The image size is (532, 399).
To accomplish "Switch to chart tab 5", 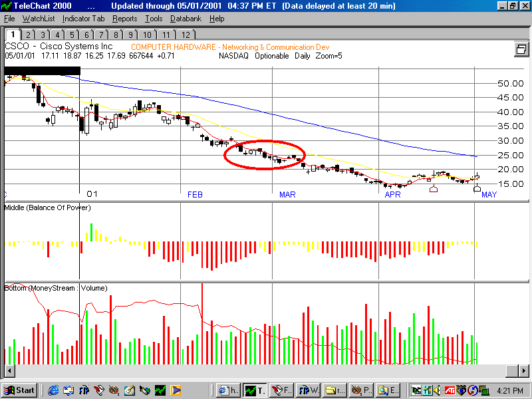I will point(72,35).
